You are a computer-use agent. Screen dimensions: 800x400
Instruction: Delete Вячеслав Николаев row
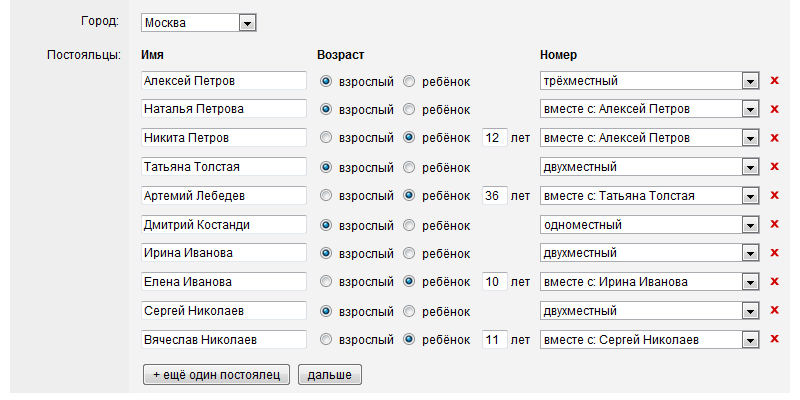coord(773,340)
